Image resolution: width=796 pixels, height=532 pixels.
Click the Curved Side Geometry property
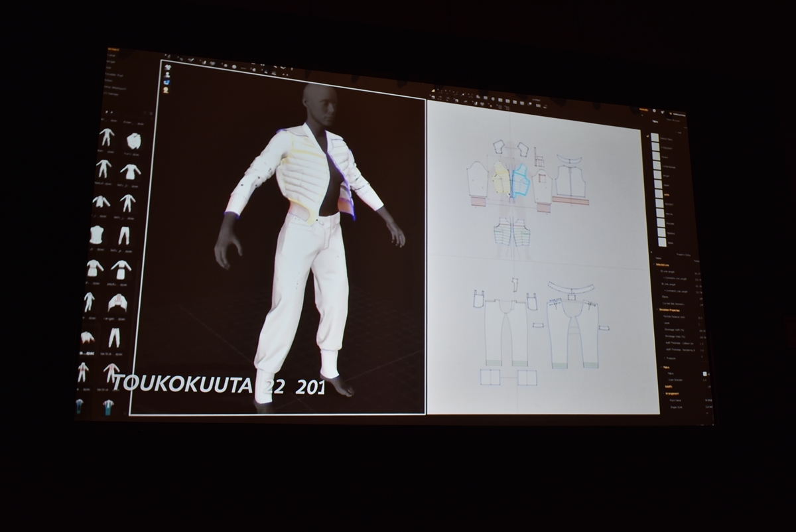(x=673, y=304)
